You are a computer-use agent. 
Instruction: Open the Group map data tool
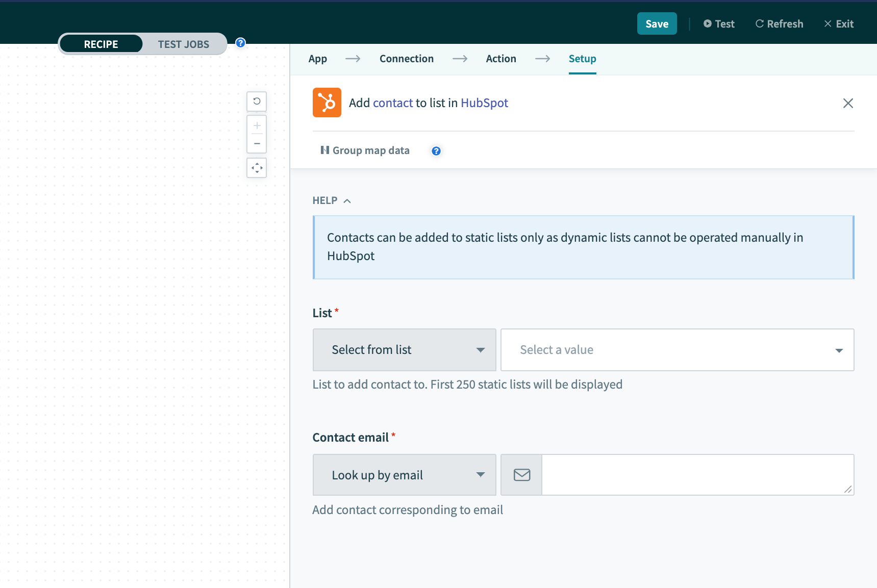365,150
